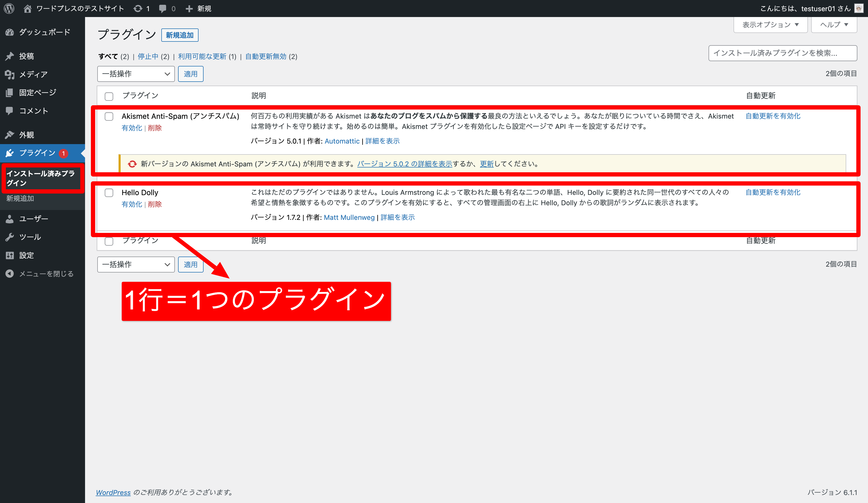Open the bottom 一括操作 dropdown
This screenshot has height=503, width=868.
pos(136,265)
